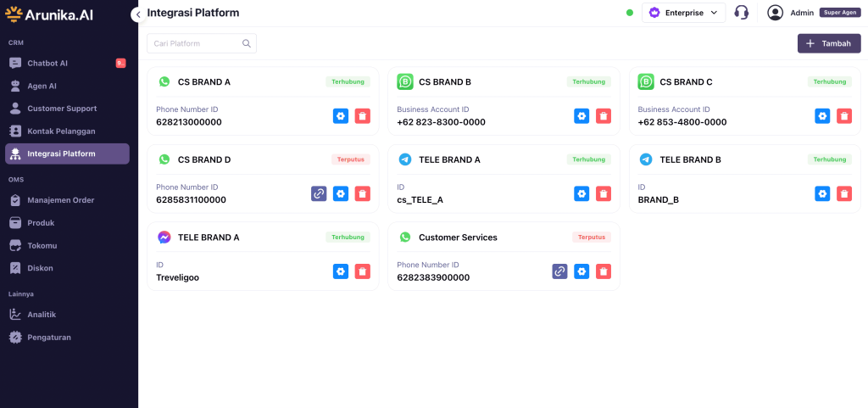
Task: Open settings for Customer Services card
Action: [581, 271]
